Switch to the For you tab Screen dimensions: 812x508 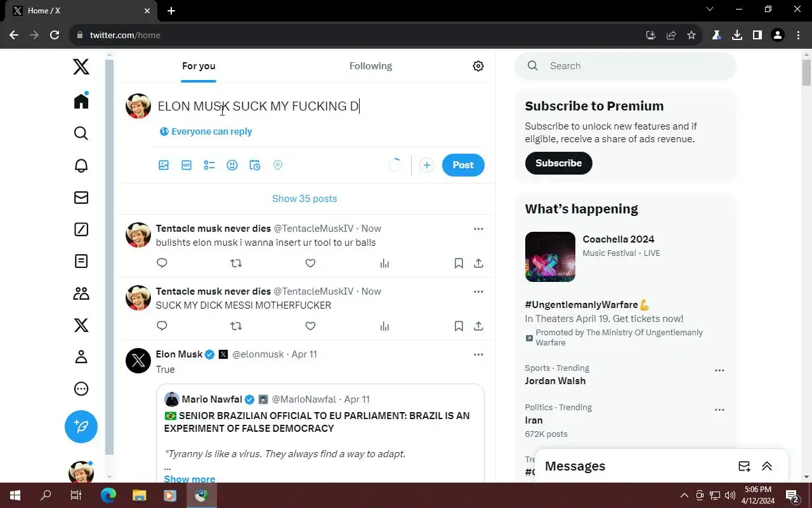[199, 66]
